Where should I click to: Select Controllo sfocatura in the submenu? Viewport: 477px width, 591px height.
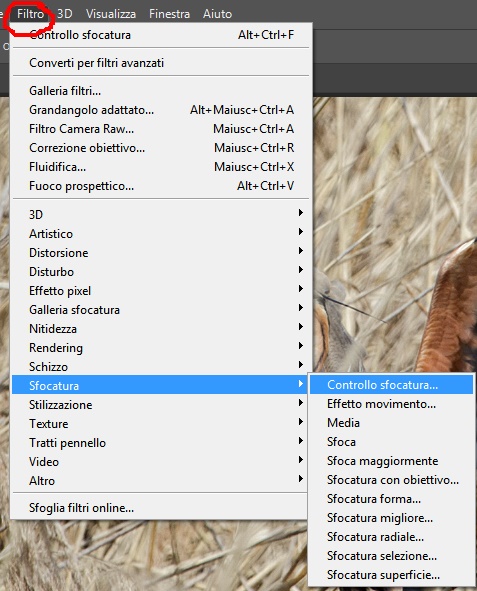pos(391,385)
